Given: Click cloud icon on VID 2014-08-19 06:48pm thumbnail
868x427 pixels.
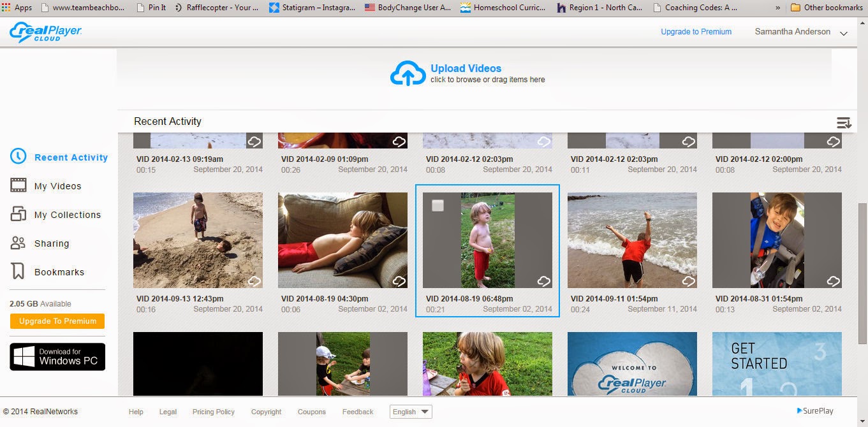Looking at the screenshot, I should (543, 281).
